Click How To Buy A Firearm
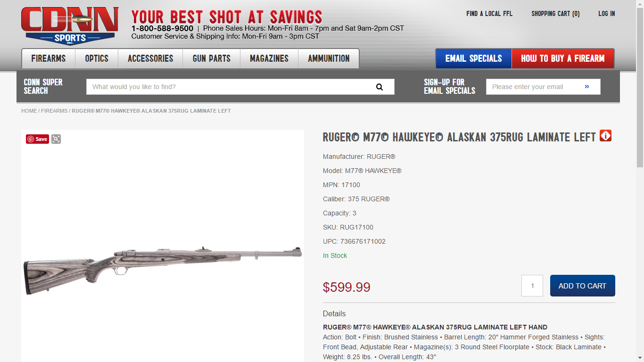This screenshot has height=362, width=644. [x=562, y=58]
